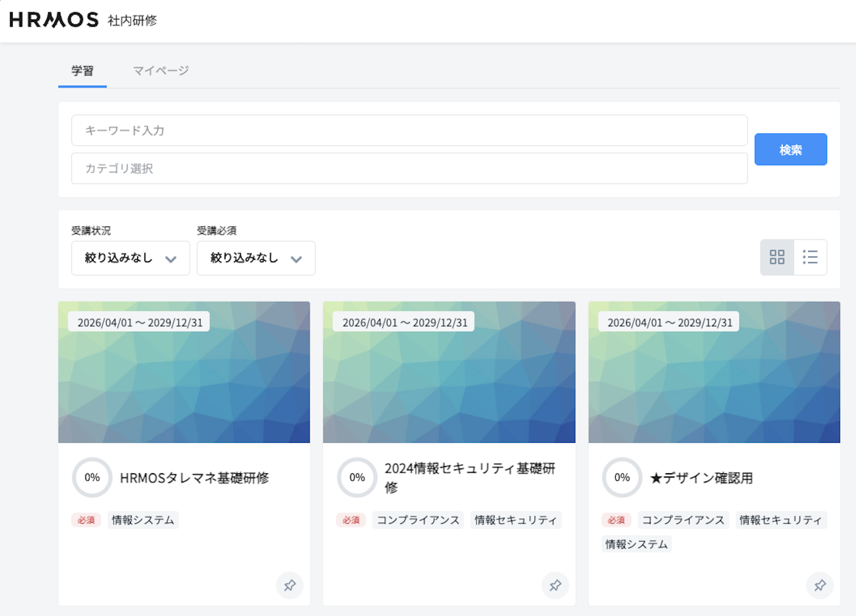Open the カテゴリ選択 category selector
Screen dimensions: 856x616
click(409, 169)
